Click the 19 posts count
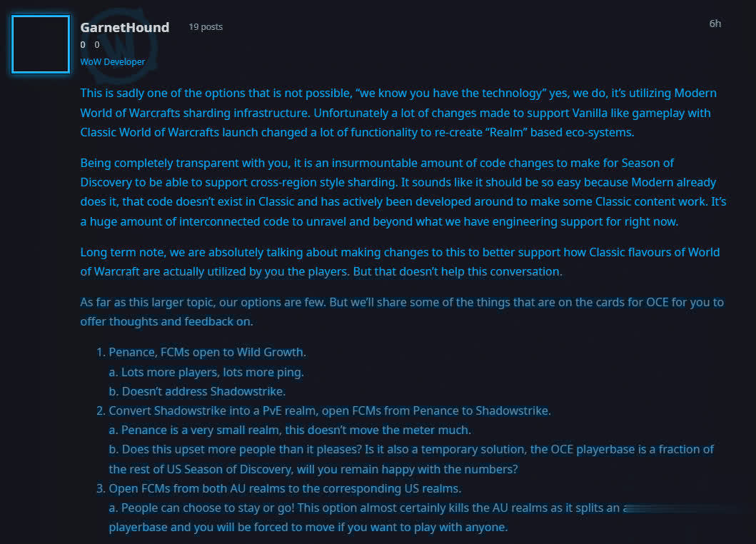The width and height of the screenshot is (756, 544). click(206, 27)
